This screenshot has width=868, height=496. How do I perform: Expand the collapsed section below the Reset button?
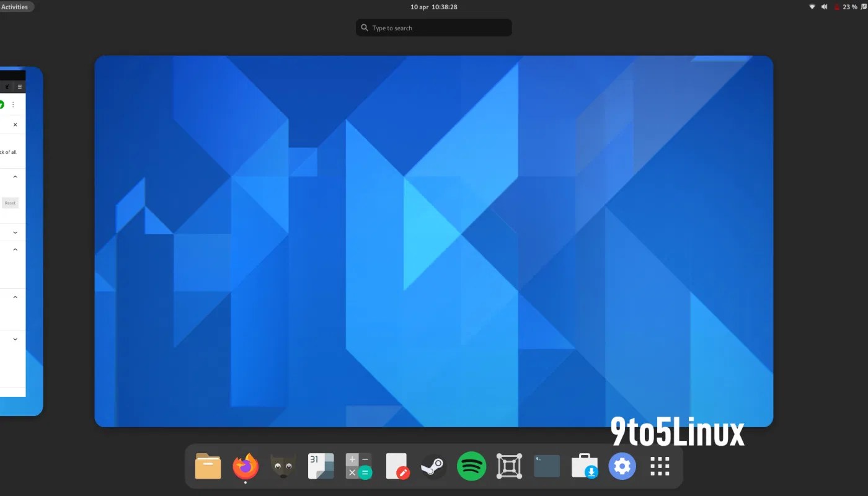pos(14,232)
